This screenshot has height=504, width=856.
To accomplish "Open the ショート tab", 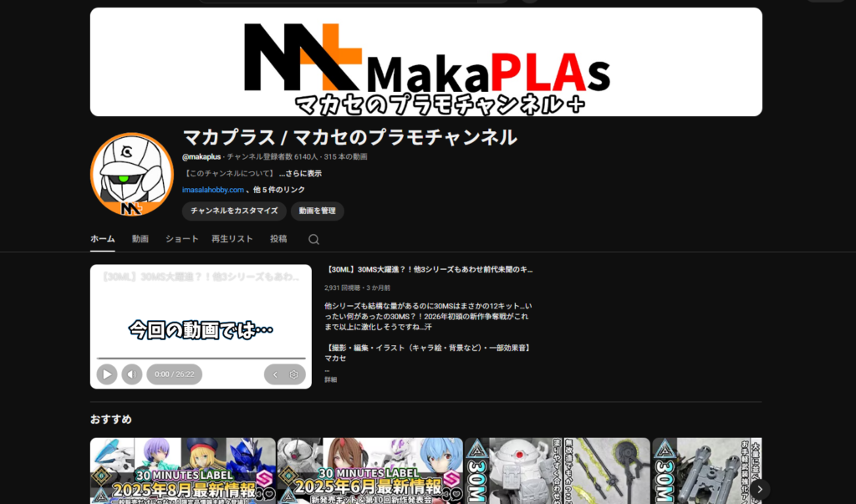I will tap(181, 239).
